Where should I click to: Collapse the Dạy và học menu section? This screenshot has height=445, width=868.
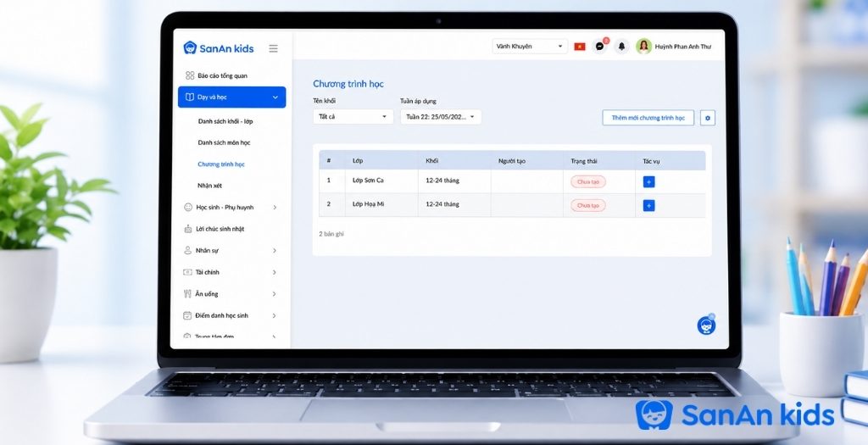232,97
